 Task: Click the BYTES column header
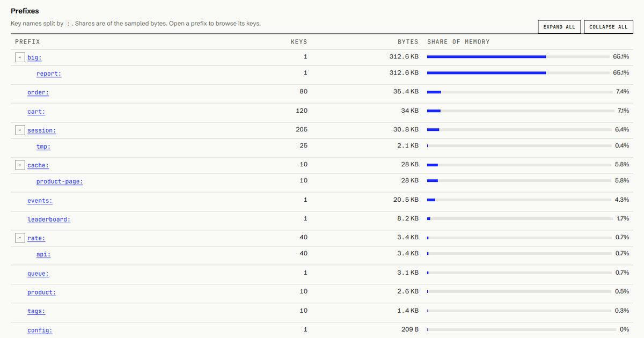click(408, 42)
